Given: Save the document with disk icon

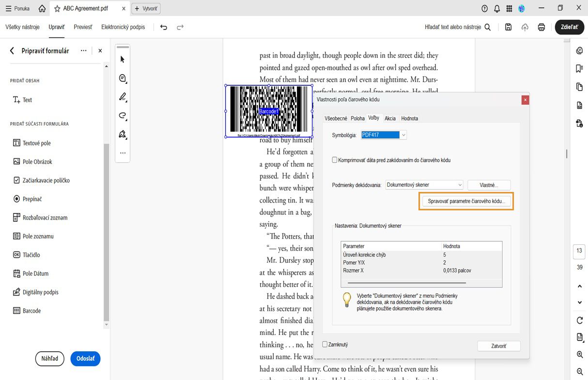Looking at the screenshot, I should click(x=508, y=27).
